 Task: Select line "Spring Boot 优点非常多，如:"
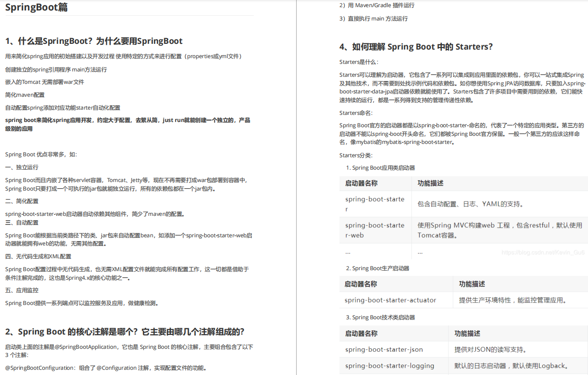(x=41, y=154)
